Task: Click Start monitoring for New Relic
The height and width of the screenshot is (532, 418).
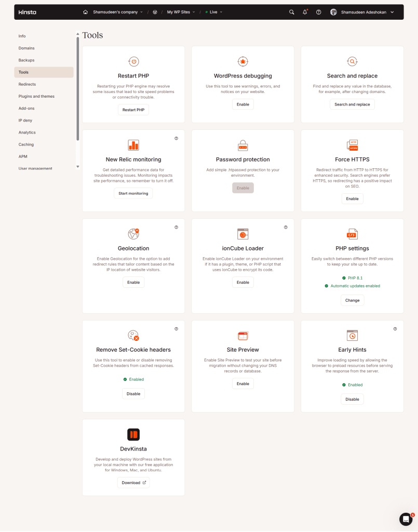Action: point(133,193)
